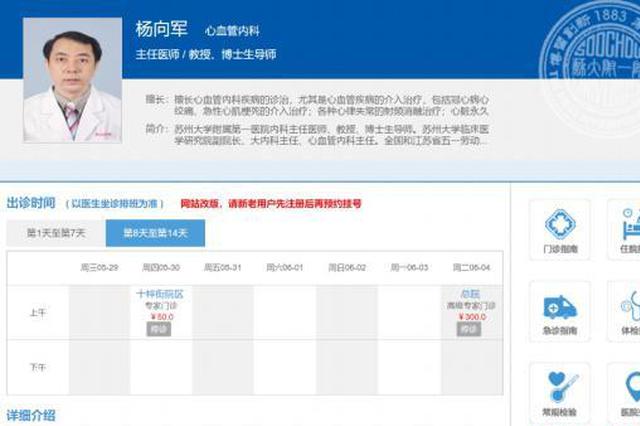The width and height of the screenshot is (640, 426).
Task: Click the 周五05-31 column header
Action: (223, 268)
